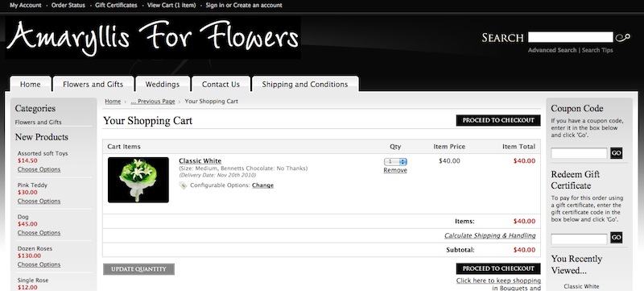Open the Home tab
Screen dimensions: 644x291
(x=31, y=85)
